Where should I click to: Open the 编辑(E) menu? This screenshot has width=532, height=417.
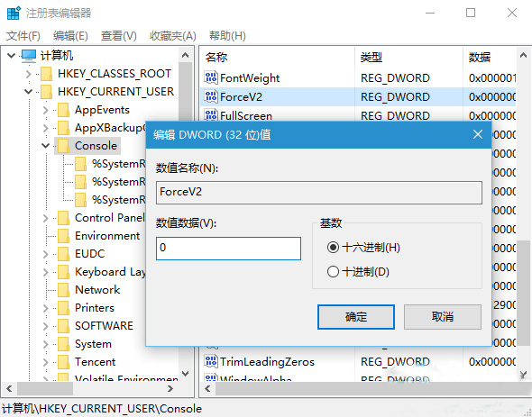click(70, 36)
